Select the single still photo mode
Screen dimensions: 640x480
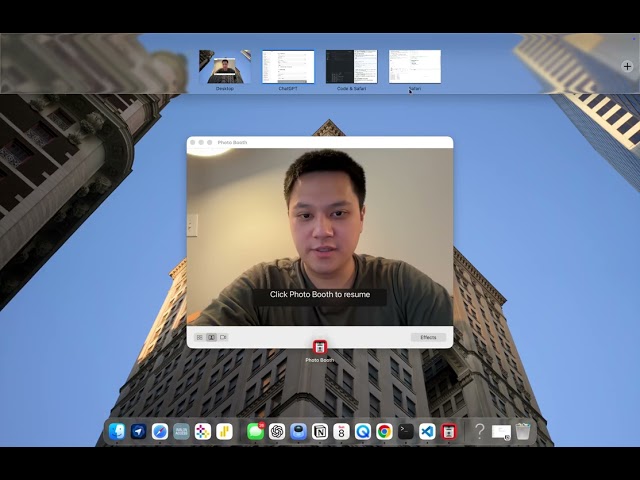click(211, 337)
